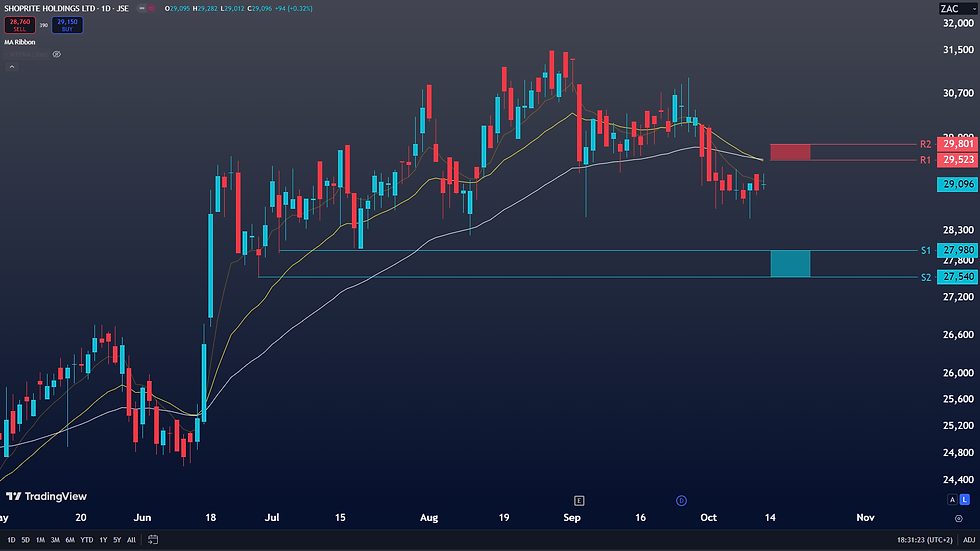Click the +94 (+0.32%) change value

tap(293, 9)
